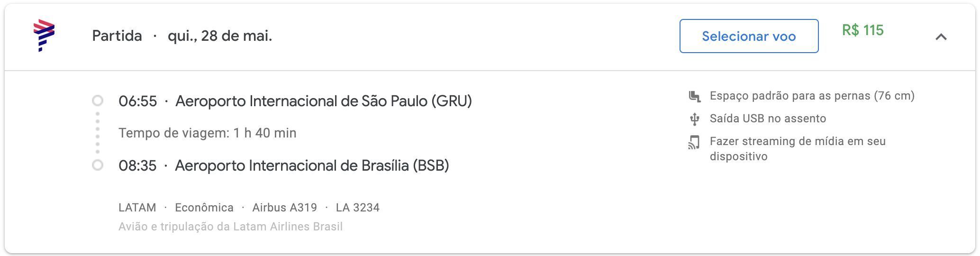The height and width of the screenshot is (256, 980).
Task: Click the departure circle marker for GRU
Action: [x=98, y=101]
